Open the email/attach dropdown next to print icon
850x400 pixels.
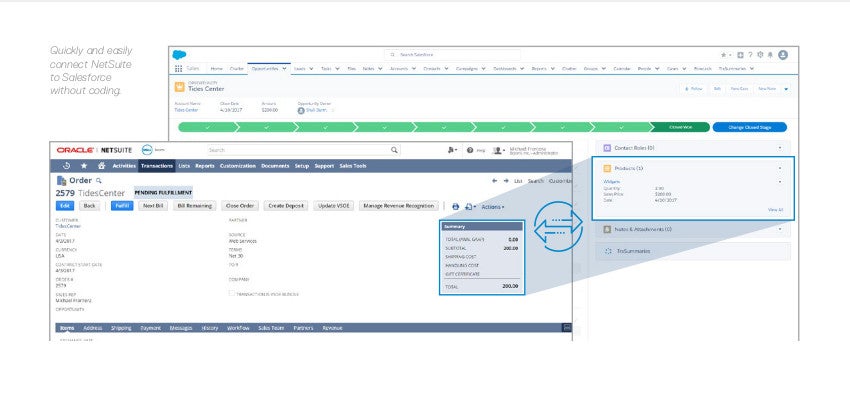click(x=470, y=207)
